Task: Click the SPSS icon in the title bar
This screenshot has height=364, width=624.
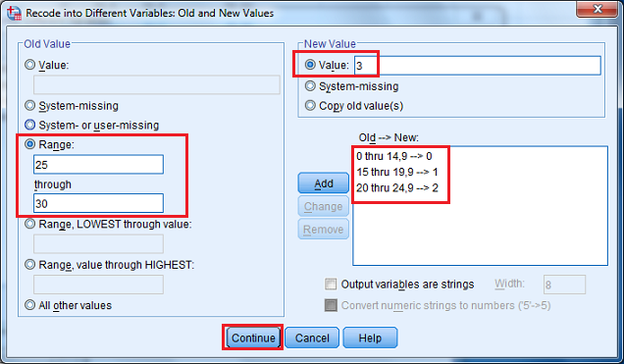Action: coord(14,13)
